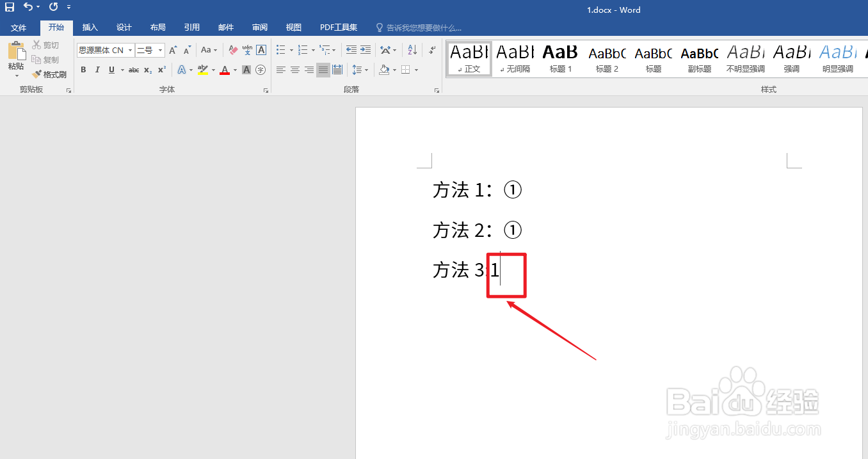This screenshot has height=459, width=868.
Task: Click the shading paint bucket icon
Action: tap(383, 70)
